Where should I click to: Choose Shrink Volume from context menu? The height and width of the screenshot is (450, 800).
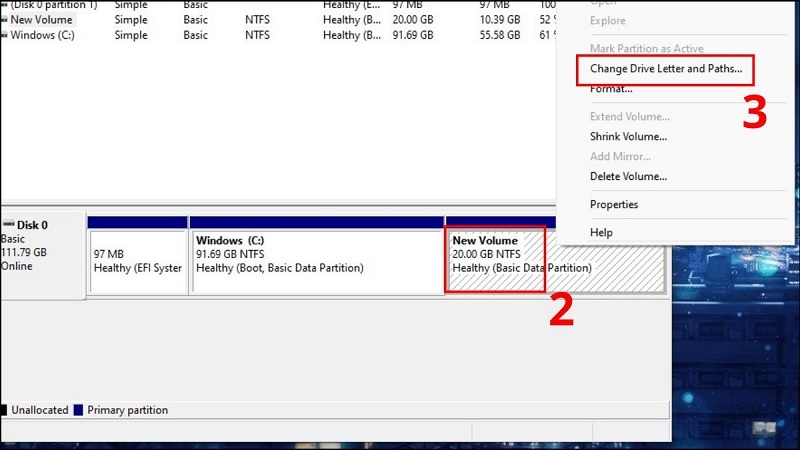tap(629, 137)
